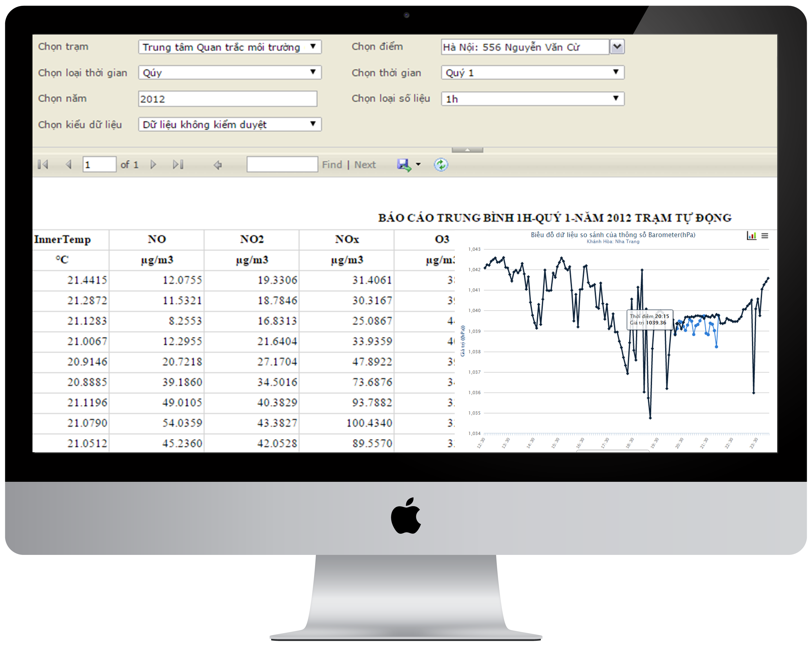Go to first report page
812x648 pixels.
tap(43, 165)
